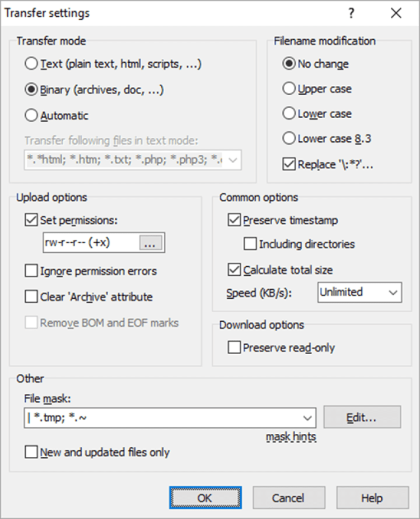Close the Transfer settings dialog

pos(396,13)
